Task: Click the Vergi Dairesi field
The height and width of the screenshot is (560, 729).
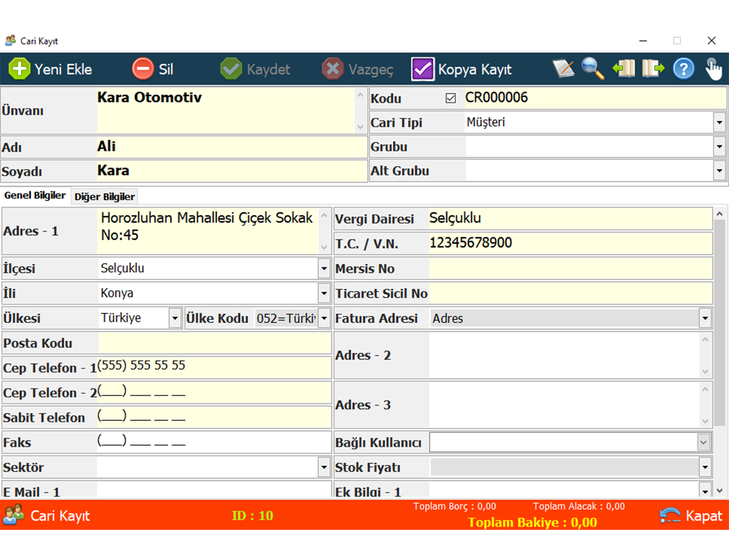Action: (570, 219)
